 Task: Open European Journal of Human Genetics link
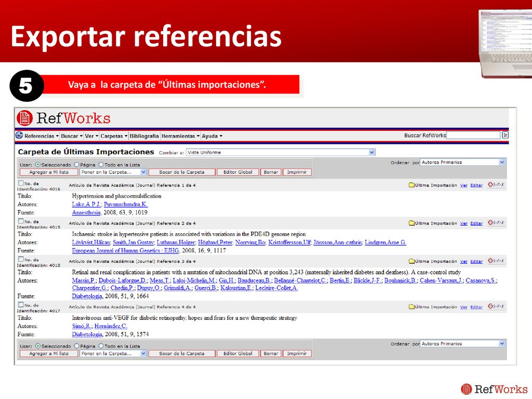(x=126, y=250)
